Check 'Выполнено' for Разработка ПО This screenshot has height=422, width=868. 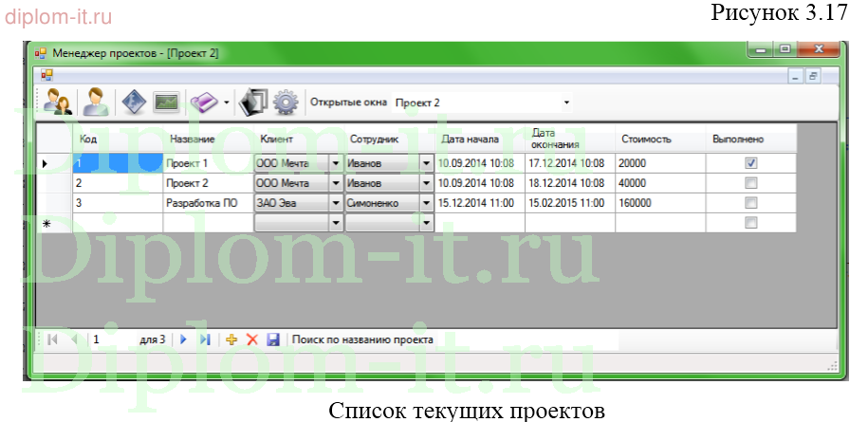point(750,203)
